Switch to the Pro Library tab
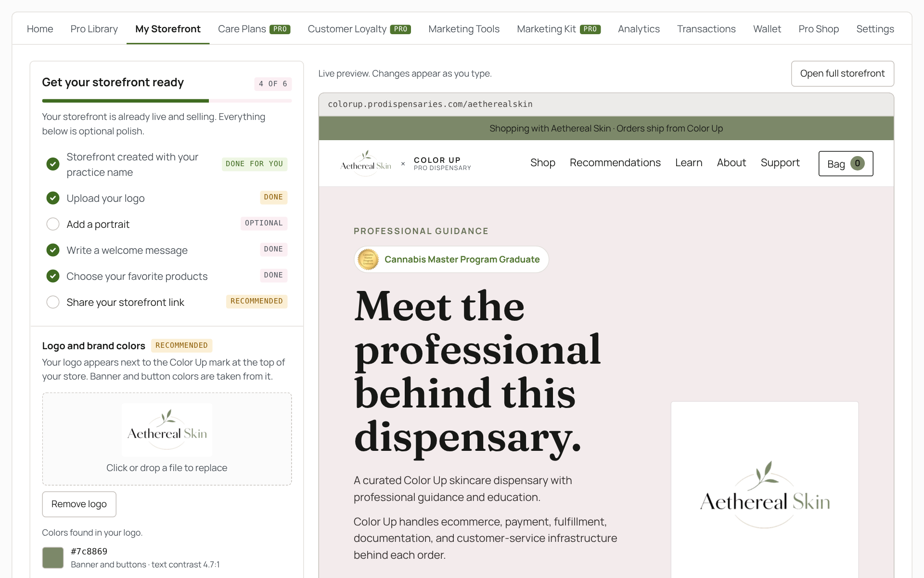Viewport: 924px width, 578px height. coord(94,29)
